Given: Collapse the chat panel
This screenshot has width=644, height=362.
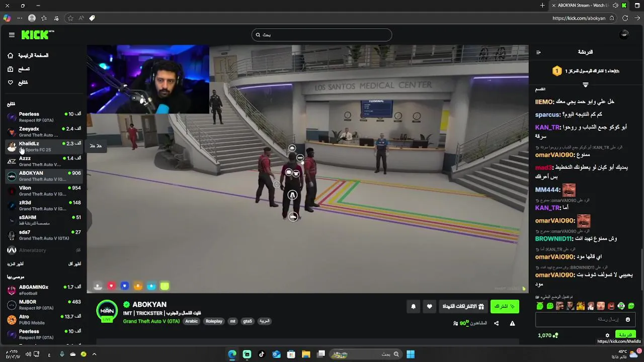Looking at the screenshot, I should pyautogui.click(x=538, y=52).
